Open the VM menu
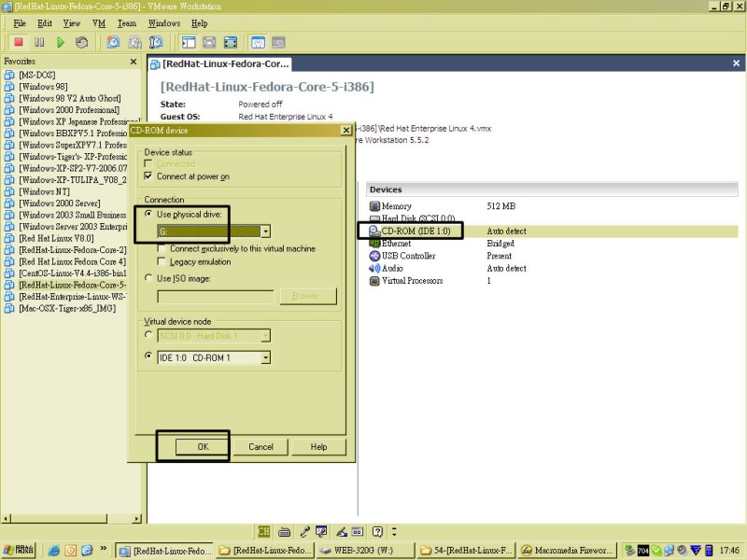This screenshot has height=560, width=747. click(99, 23)
